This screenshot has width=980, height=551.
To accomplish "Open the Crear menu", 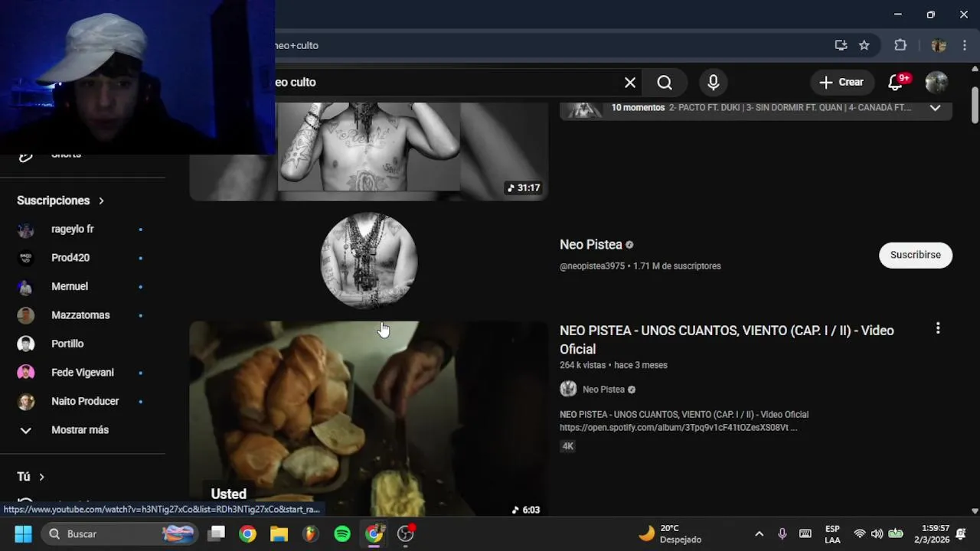I will point(841,82).
